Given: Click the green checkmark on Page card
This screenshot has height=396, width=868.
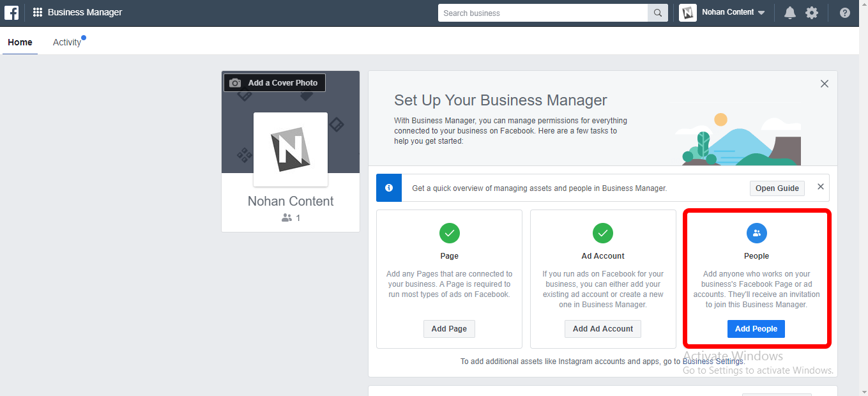Looking at the screenshot, I should 450,233.
